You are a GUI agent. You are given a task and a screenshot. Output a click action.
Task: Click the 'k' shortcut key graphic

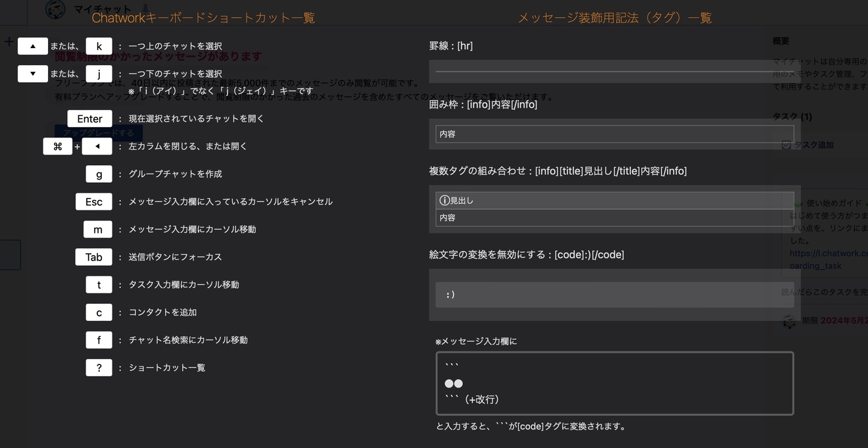99,46
